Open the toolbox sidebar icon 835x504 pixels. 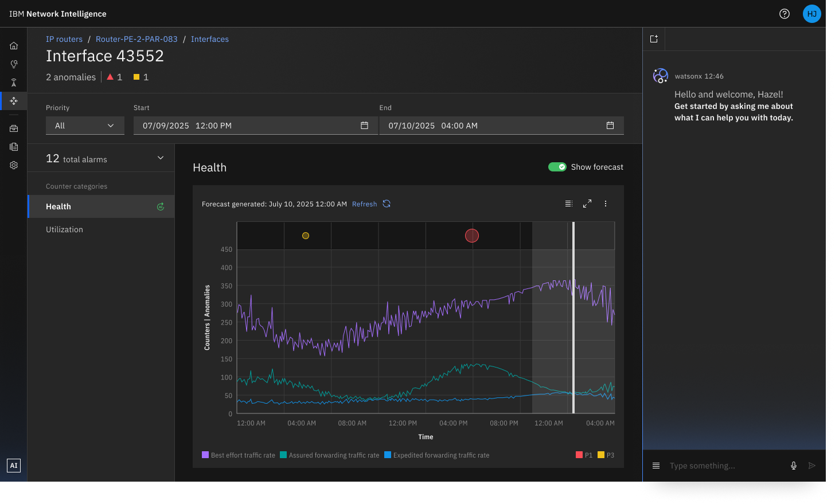[13, 128]
